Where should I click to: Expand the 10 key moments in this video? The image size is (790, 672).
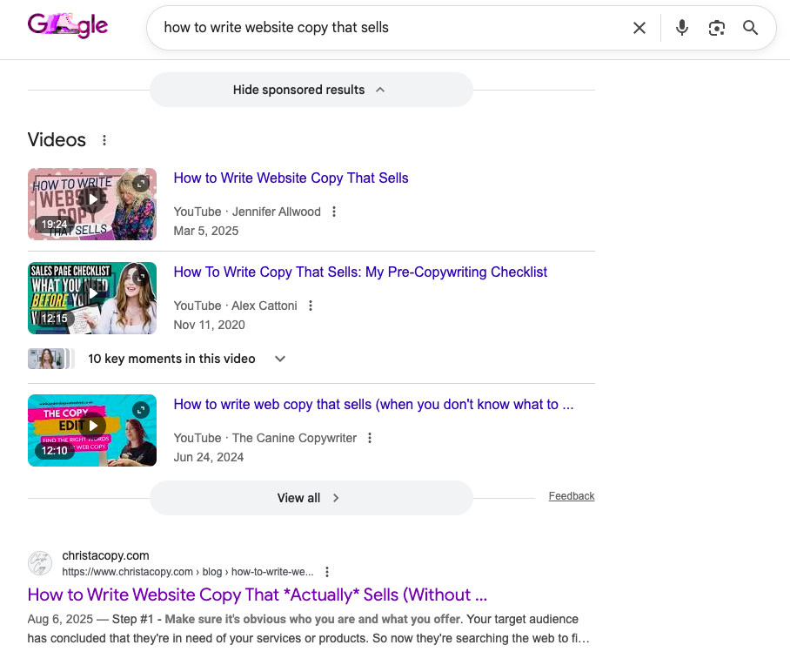[x=279, y=358]
